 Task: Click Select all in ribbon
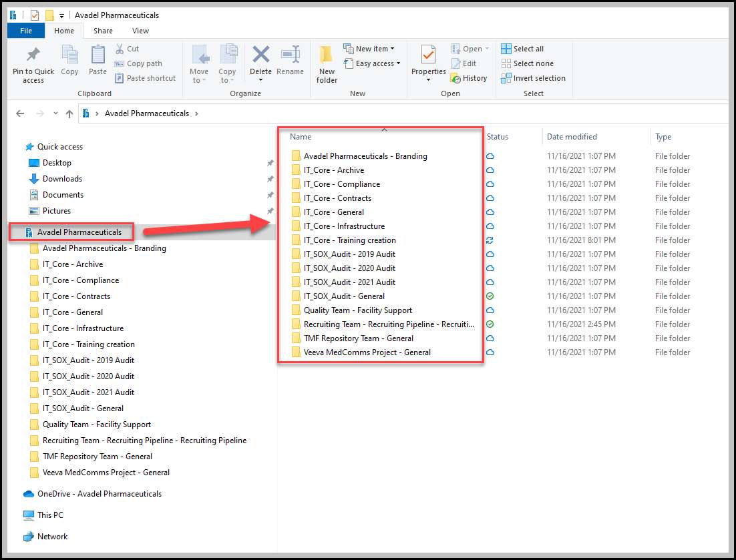pyautogui.click(x=522, y=49)
